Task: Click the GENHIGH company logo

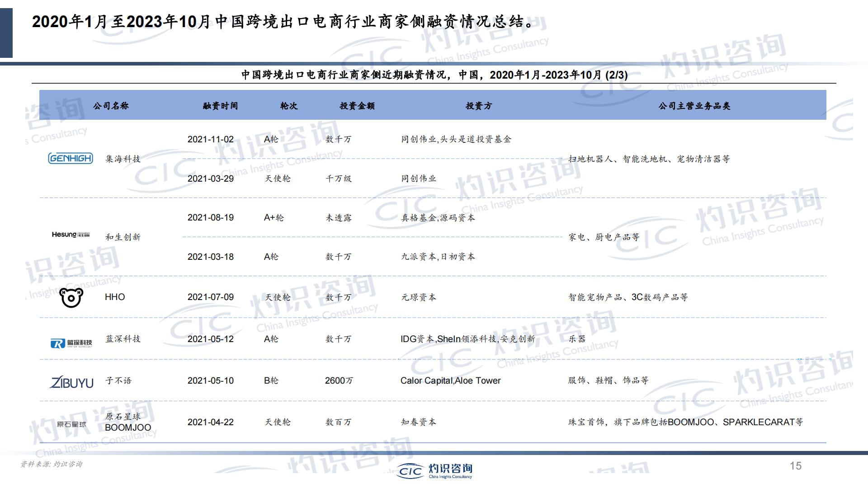Action: 71,158
